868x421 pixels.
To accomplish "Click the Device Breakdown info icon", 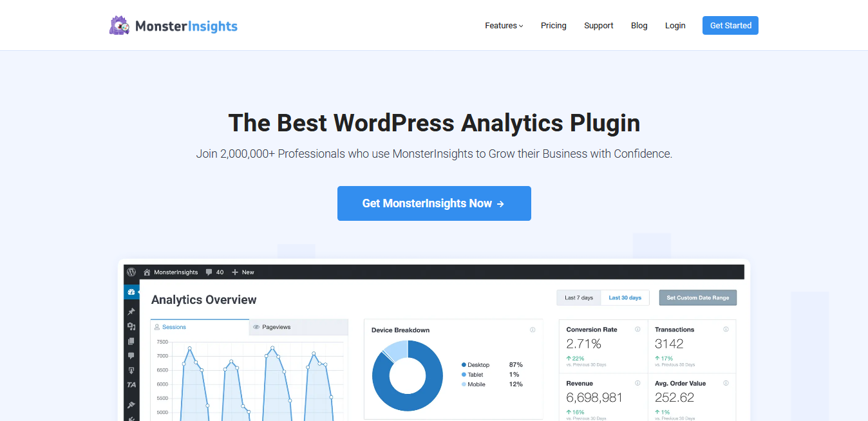I will (533, 330).
